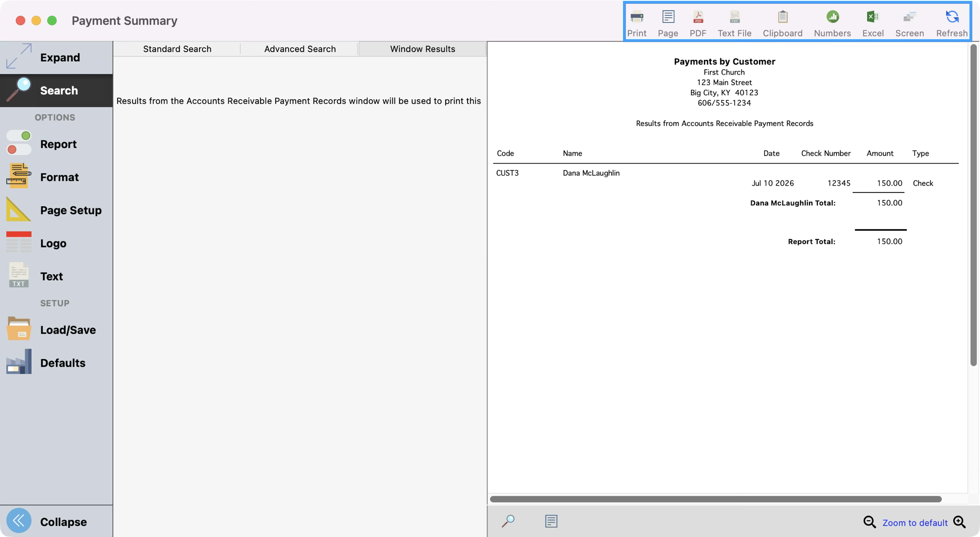Click the Type value Check
This screenshot has width=980, height=537.
tap(923, 183)
